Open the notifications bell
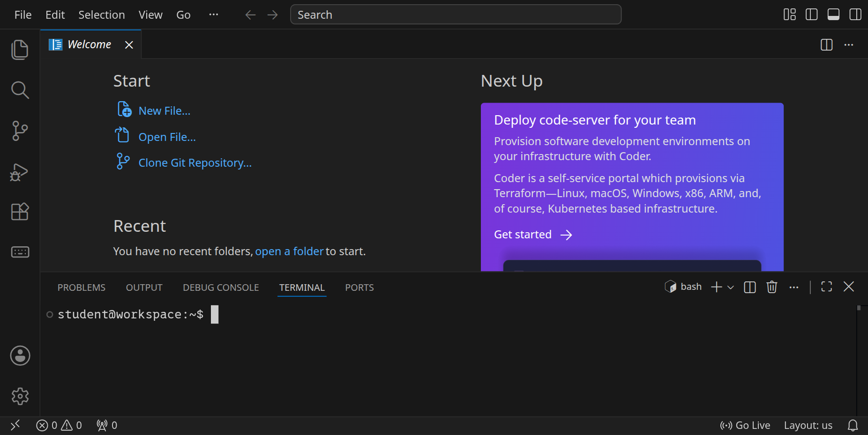This screenshot has height=435, width=868. [x=853, y=425]
